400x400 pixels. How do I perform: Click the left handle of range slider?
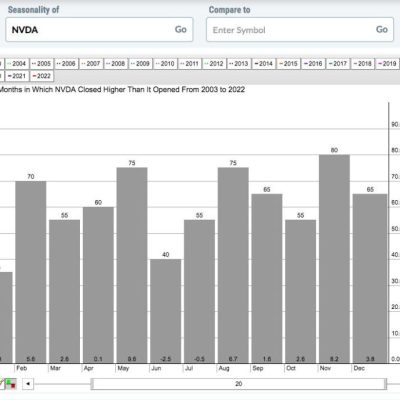point(92,384)
